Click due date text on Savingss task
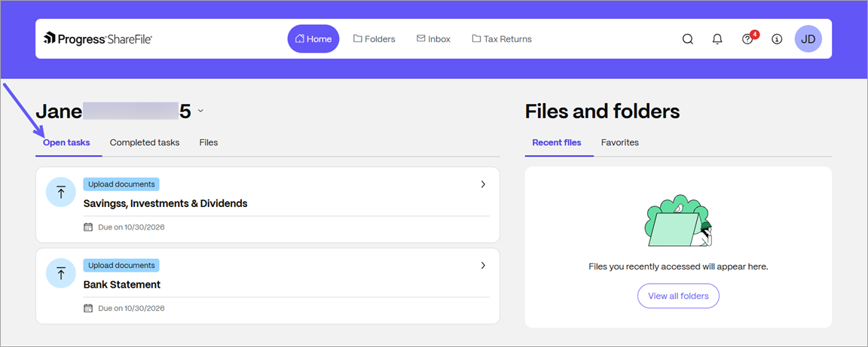This screenshot has width=868, height=347. pos(131,227)
